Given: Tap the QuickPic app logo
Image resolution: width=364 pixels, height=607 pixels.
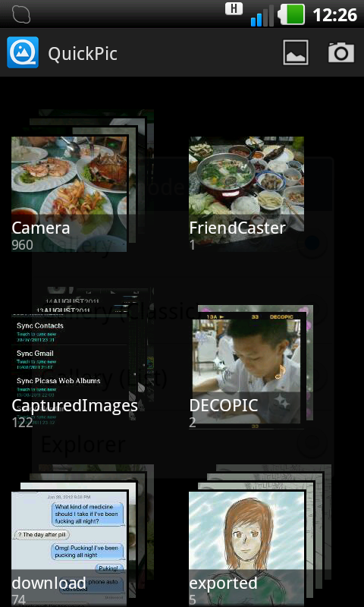Looking at the screenshot, I should (23, 52).
